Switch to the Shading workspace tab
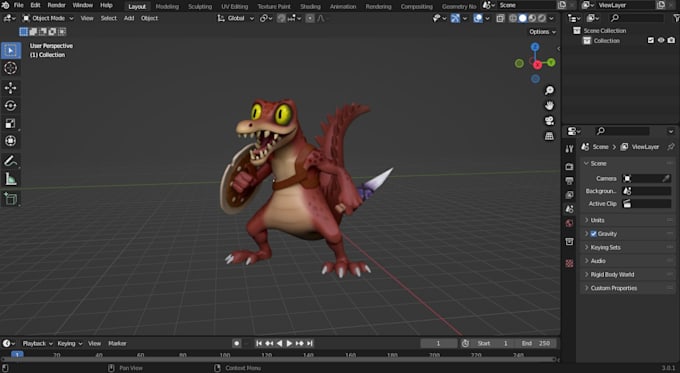 [311, 6]
